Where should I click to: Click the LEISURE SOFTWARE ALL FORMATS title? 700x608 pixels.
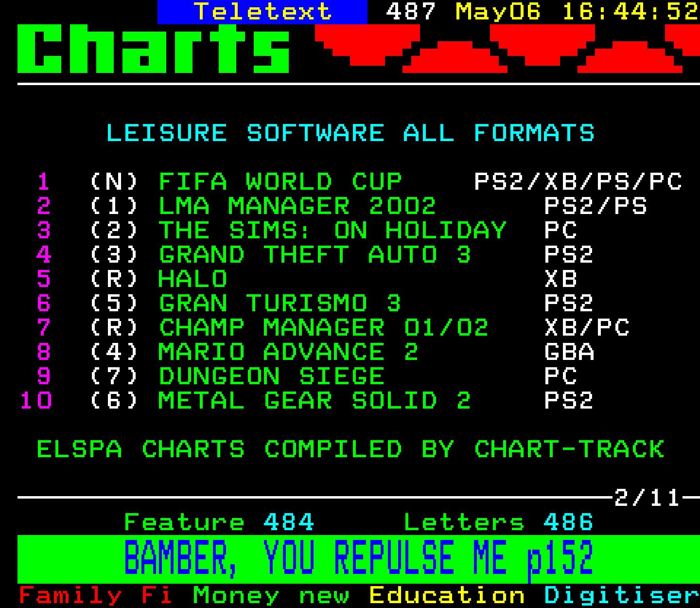point(350,133)
